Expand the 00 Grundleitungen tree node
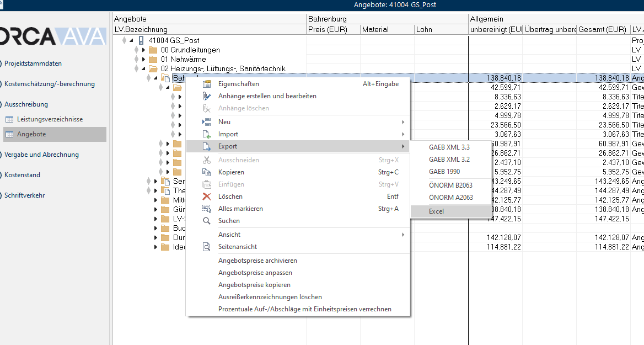This screenshot has width=644, height=345. (143, 50)
